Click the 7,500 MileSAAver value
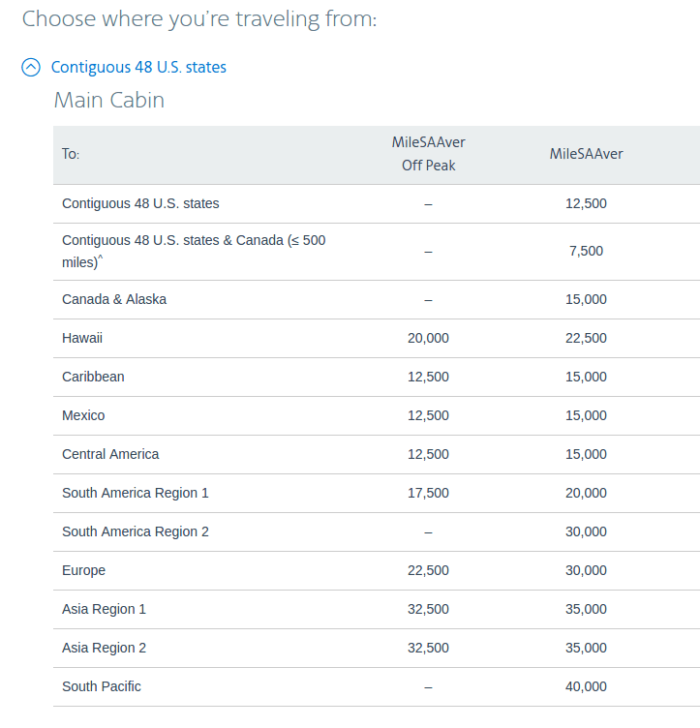Viewport: 700px width, 728px height. click(586, 251)
